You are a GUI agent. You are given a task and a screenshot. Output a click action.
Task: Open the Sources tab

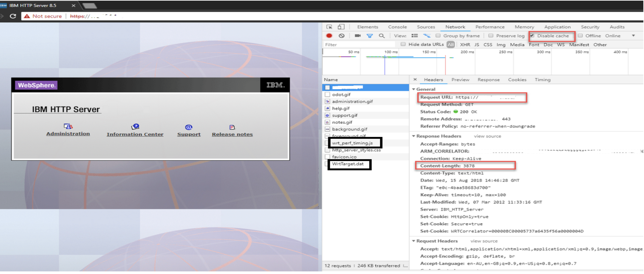[x=426, y=27]
